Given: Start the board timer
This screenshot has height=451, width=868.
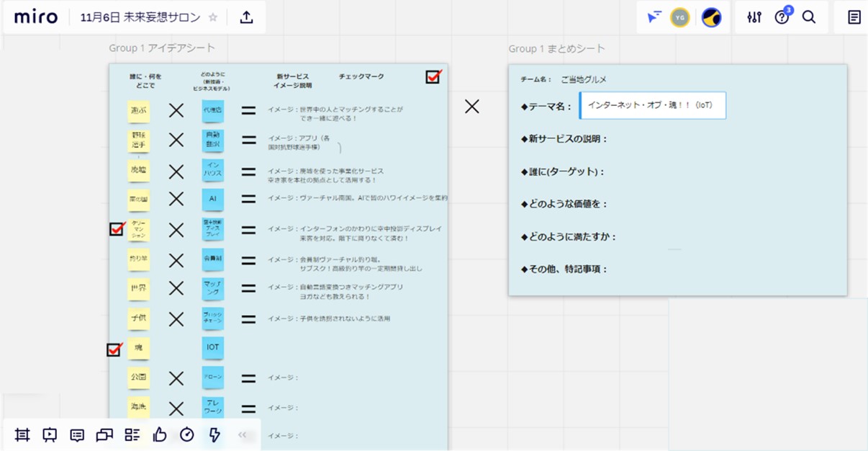Looking at the screenshot, I should (186, 434).
